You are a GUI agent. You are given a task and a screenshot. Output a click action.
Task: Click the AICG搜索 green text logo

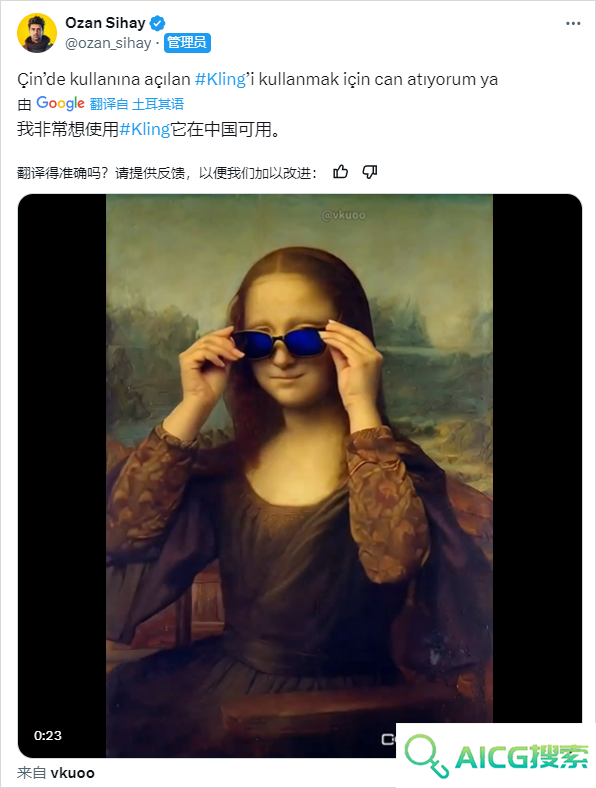pos(522,757)
